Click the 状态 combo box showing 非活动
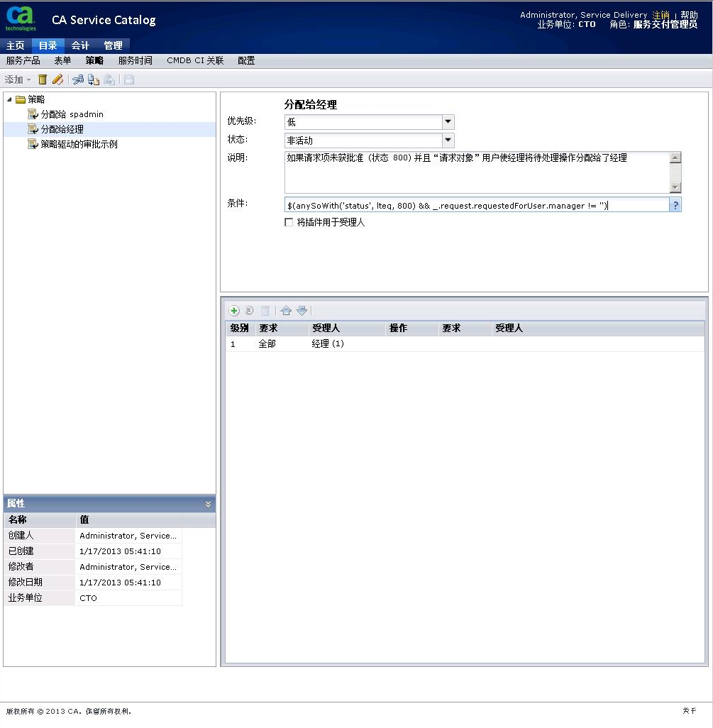 [x=369, y=140]
